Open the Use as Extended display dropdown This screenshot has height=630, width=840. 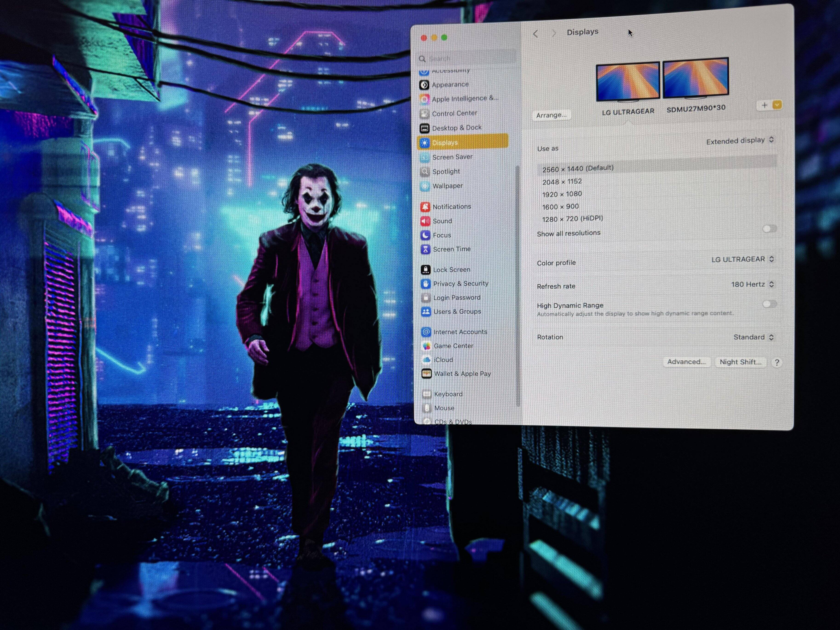739,141
